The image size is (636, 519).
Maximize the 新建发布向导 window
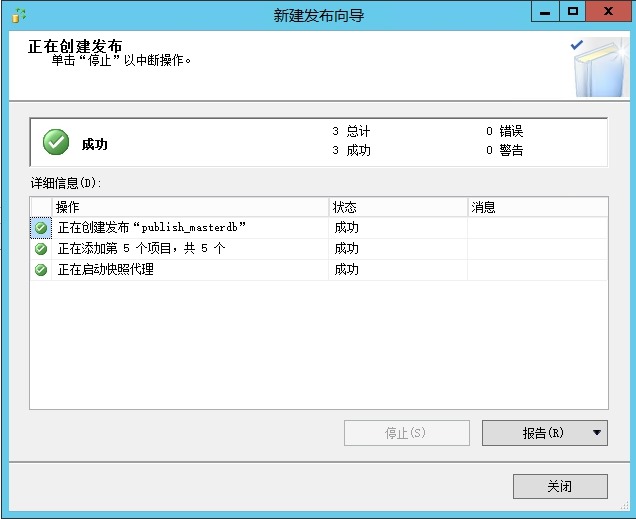click(x=572, y=12)
